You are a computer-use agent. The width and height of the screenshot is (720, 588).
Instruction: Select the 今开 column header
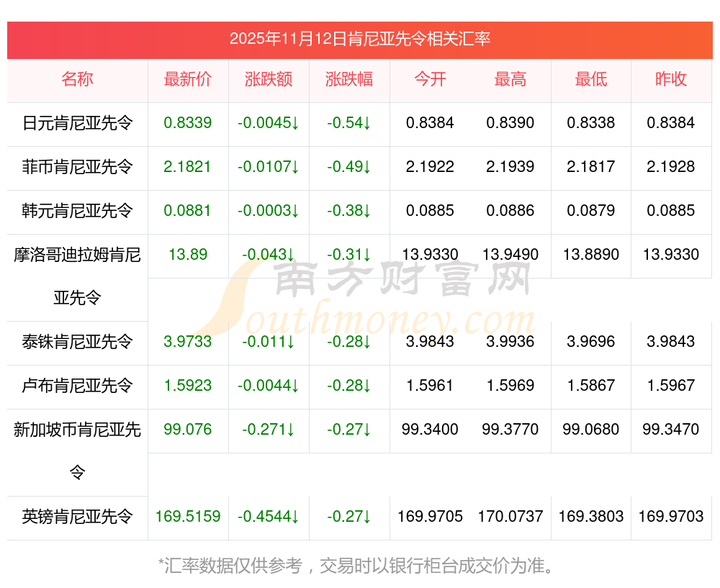pyautogui.click(x=430, y=79)
